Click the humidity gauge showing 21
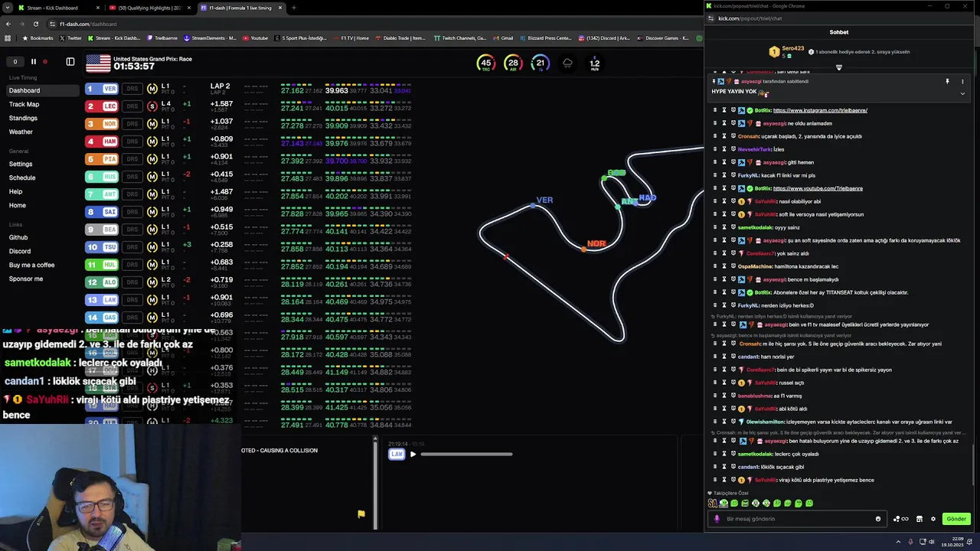This screenshot has width=980, height=551. pos(541,64)
